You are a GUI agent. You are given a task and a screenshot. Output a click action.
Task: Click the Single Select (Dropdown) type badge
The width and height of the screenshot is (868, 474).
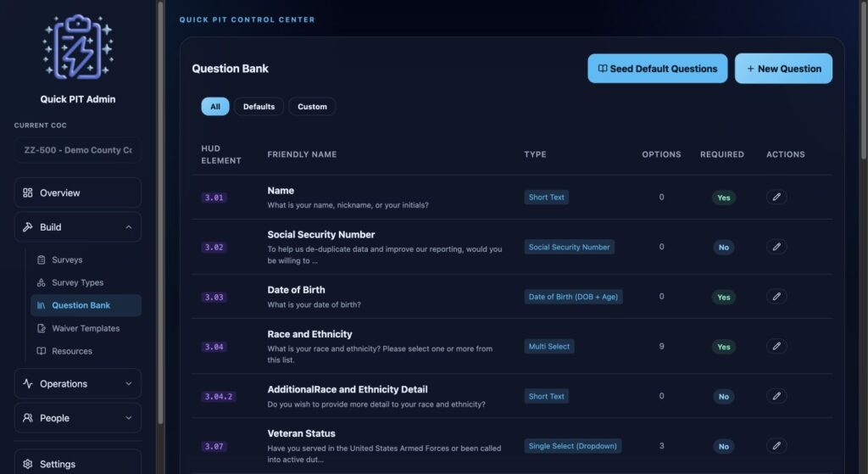pos(572,446)
